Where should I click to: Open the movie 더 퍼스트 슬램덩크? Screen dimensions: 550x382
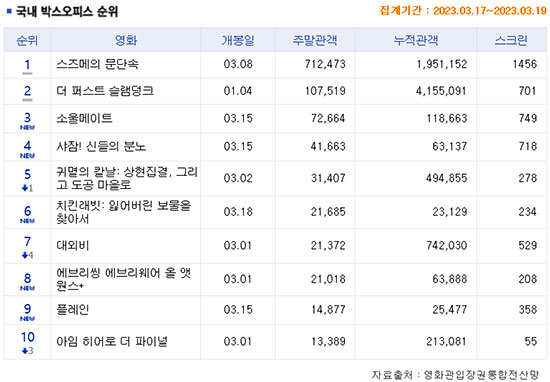(x=105, y=91)
